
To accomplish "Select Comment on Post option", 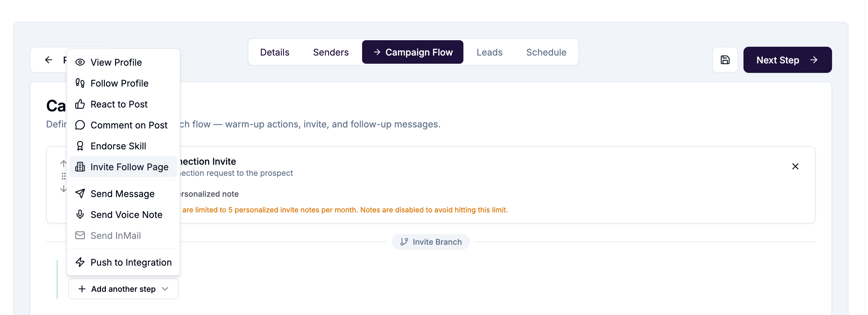I will (123, 125).
